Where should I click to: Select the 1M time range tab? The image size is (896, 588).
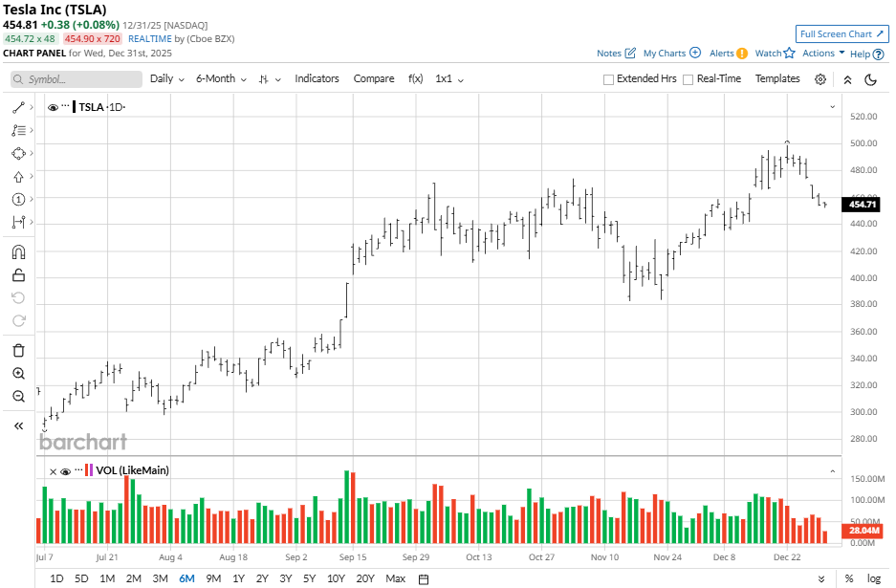coord(107,578)
